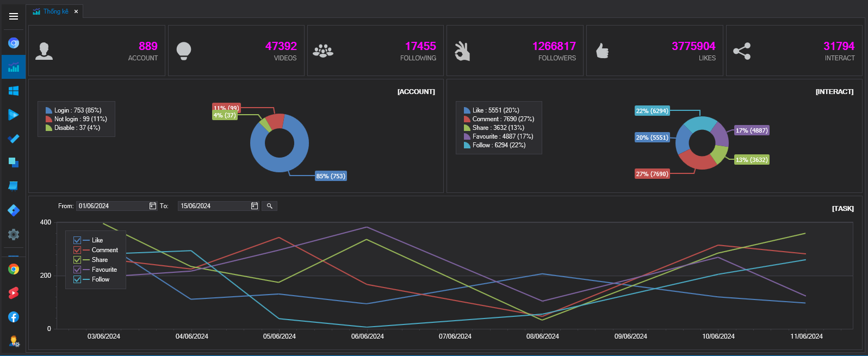Open the blue play-arrow sidebar icon

(x=14, y=115)
